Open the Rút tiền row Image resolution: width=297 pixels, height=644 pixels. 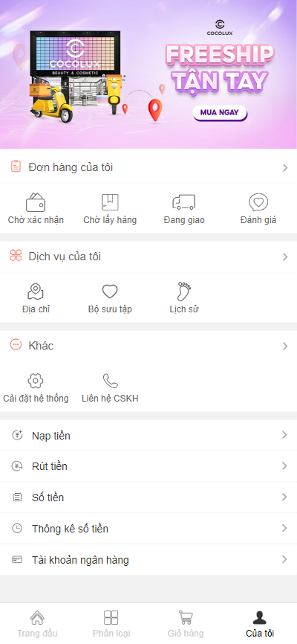[x=148, y=466]
